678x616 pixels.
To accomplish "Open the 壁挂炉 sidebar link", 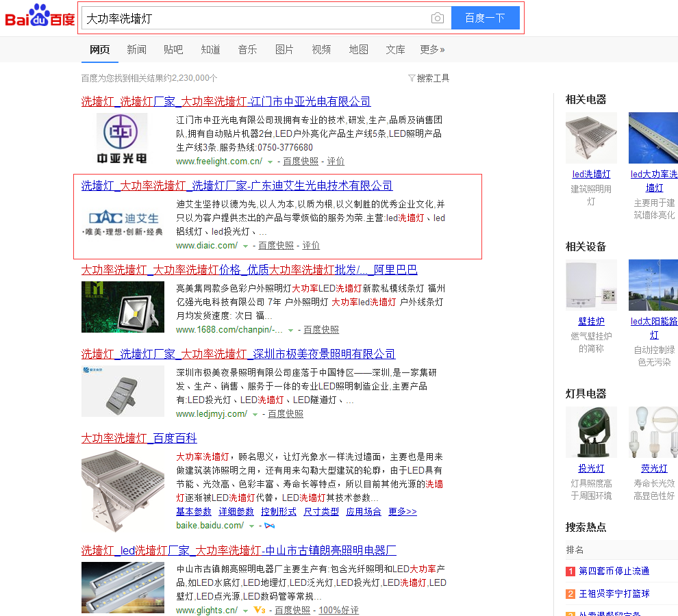I will pos(591,321).
